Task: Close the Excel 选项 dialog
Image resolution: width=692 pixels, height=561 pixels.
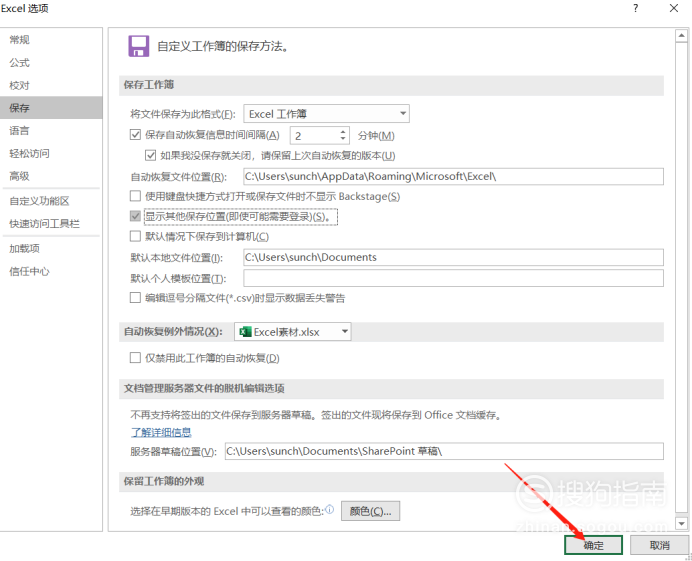Action: point(674,8)
